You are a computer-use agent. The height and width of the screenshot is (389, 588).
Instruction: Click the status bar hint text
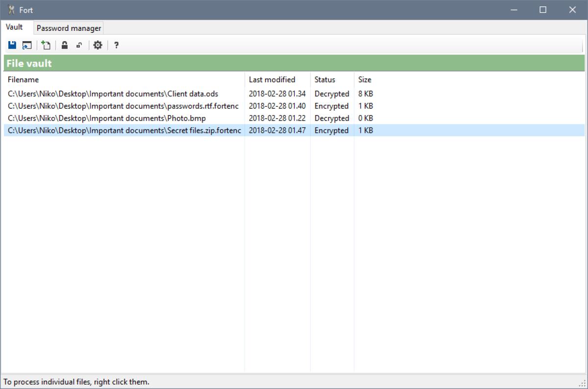(x=75, y=382)
